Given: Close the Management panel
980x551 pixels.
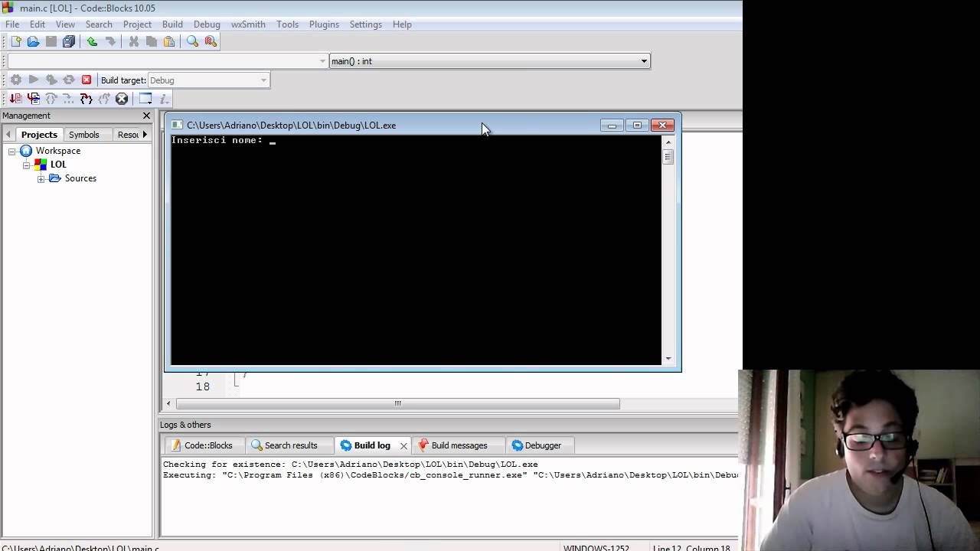Looking at the screenshot, I should tap(146, 116).
